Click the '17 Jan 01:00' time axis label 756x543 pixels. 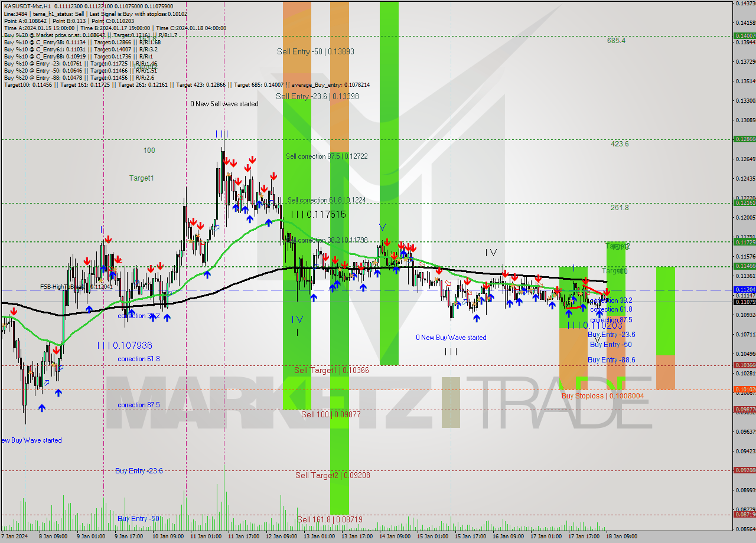(546, 537)
